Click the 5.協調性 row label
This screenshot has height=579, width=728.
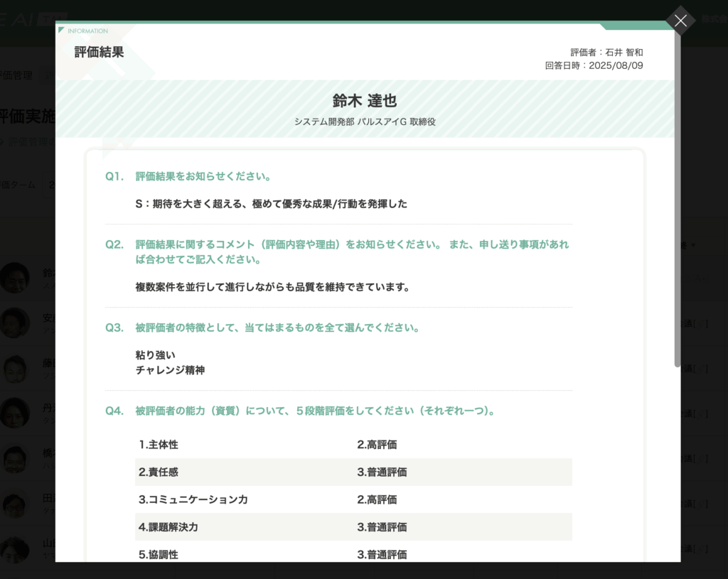159,554
